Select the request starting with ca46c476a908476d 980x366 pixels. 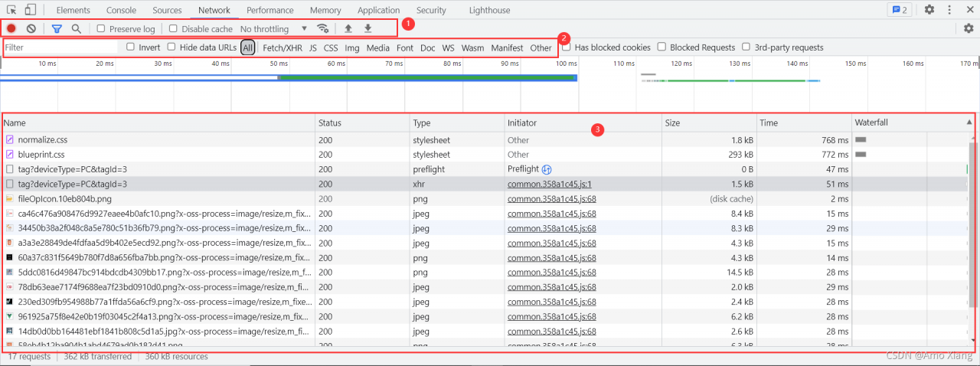pyautogui.click(x=485, y=214)
